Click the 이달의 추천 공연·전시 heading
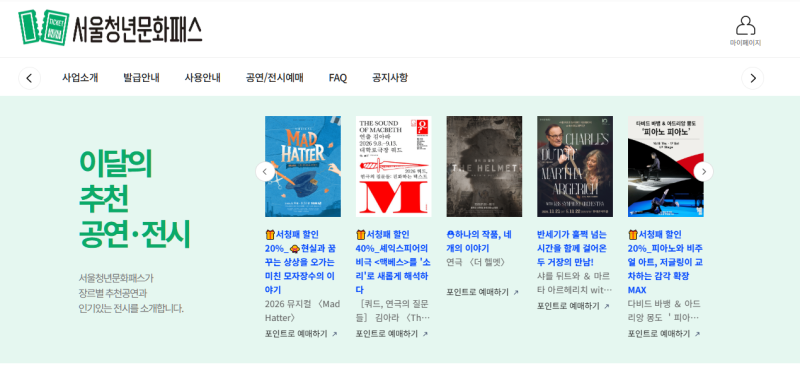Image resolution: width=800 pixels, height=374 pixels. [x=134, y=199]
